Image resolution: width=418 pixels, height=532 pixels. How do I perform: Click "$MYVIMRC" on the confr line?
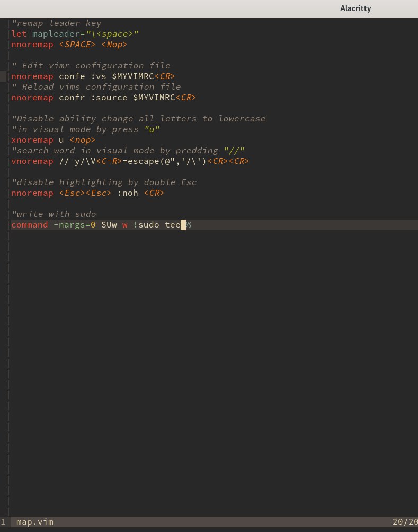coord(154,98)
